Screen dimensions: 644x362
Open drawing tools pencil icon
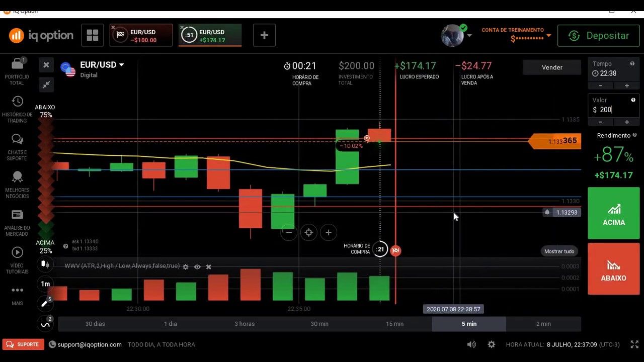click(x=45, y=304)
